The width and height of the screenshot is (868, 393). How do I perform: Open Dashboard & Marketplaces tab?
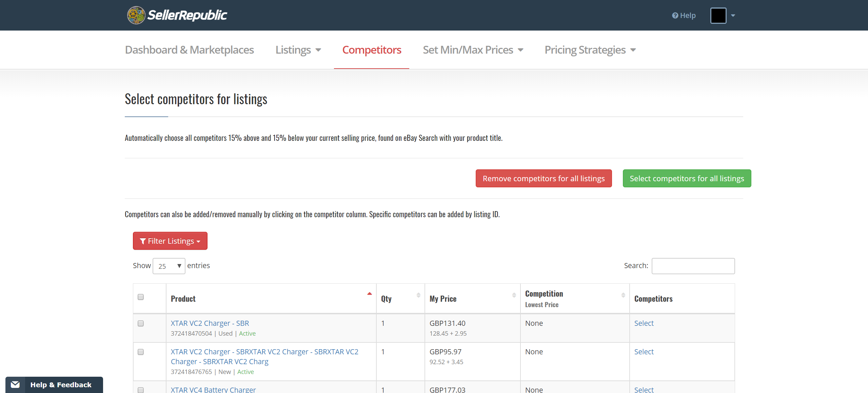[x=189, y=50]
